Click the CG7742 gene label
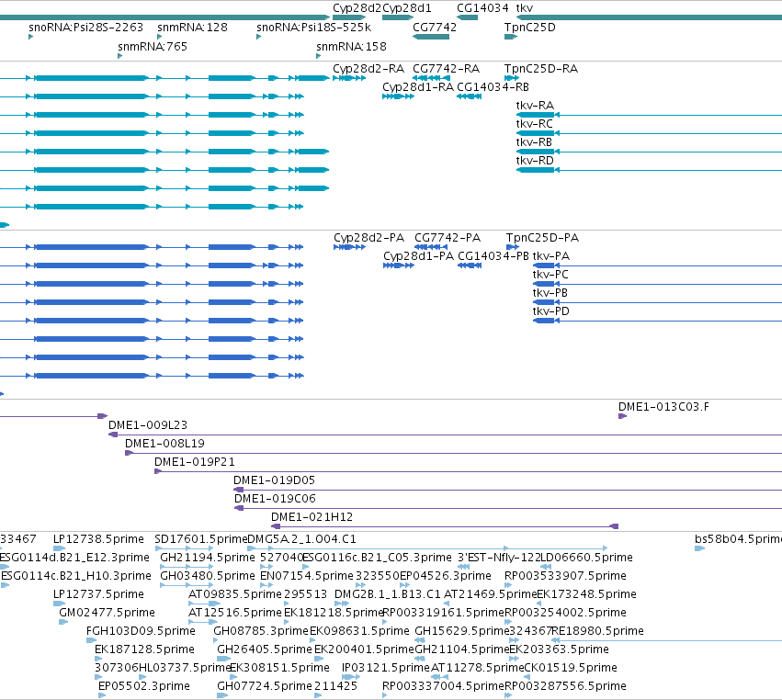The height and width of the screenshot is (700, 782). coord(435,28)
